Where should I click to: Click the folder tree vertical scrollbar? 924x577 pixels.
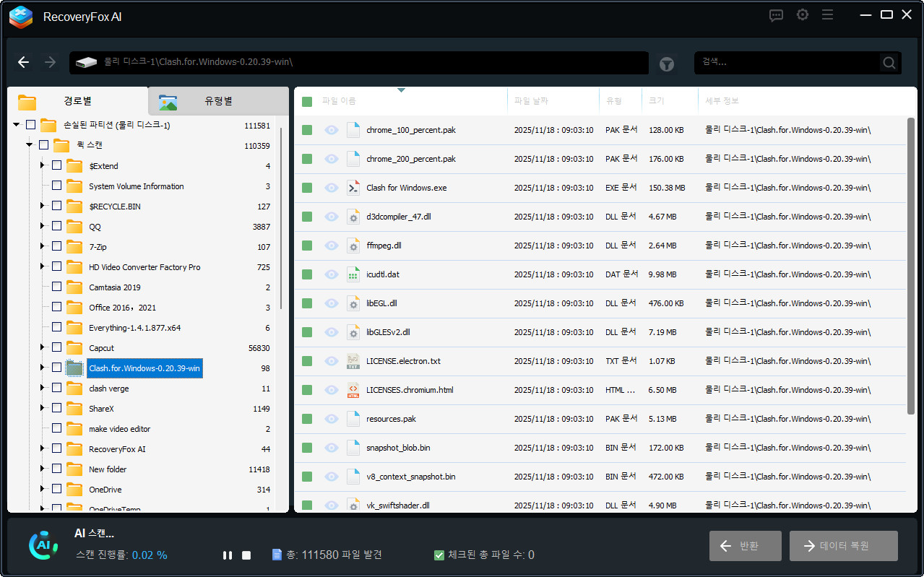pos(280,218)
